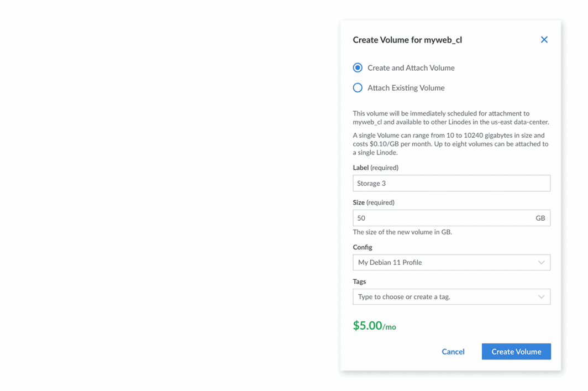Click the 'Label (required)' field caption
The image size is (588, 391).
375,168
